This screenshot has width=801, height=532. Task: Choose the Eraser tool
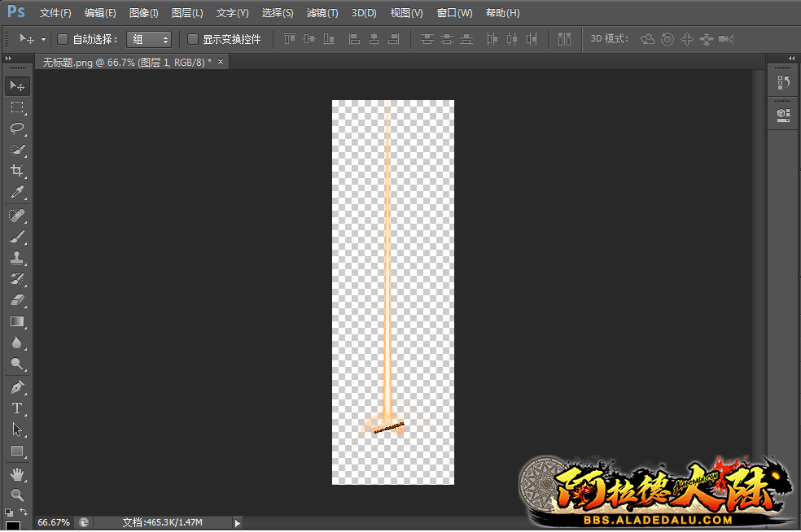pos(17,300)
